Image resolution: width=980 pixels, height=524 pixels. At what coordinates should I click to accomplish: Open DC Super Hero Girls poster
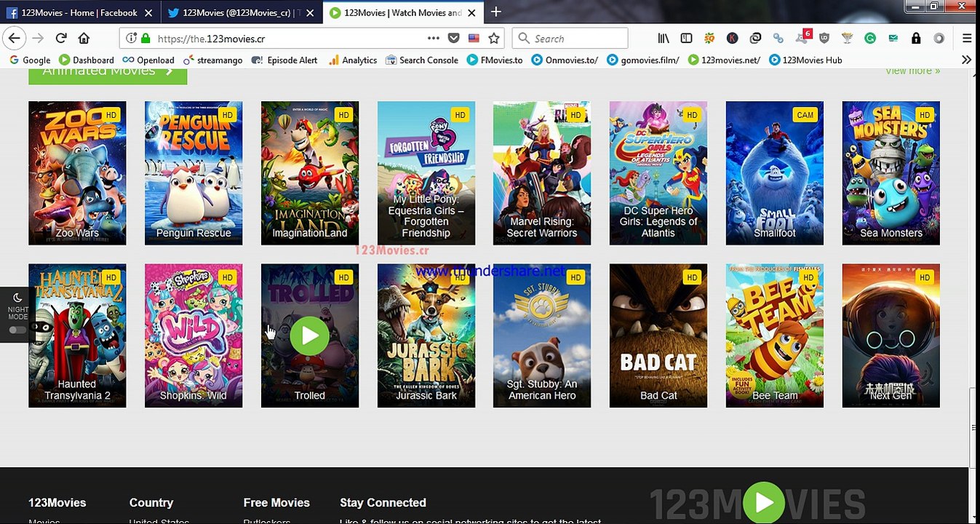point(658,173)
